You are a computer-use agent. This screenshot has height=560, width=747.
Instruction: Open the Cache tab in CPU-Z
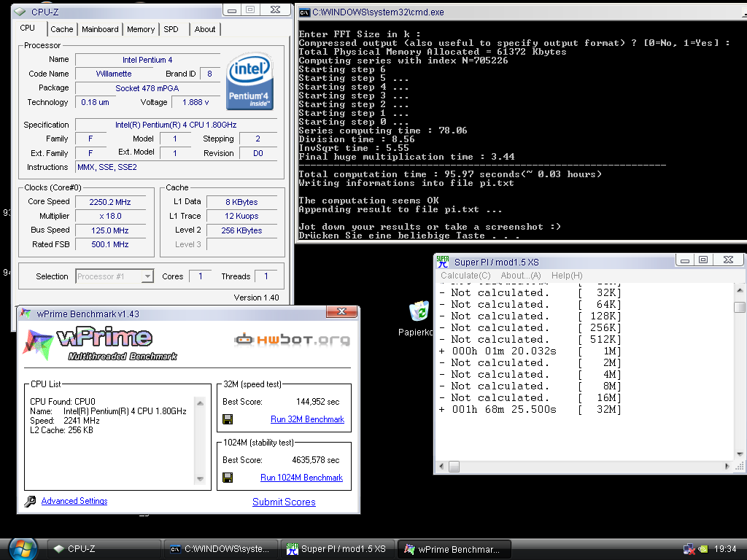point(62,29)
